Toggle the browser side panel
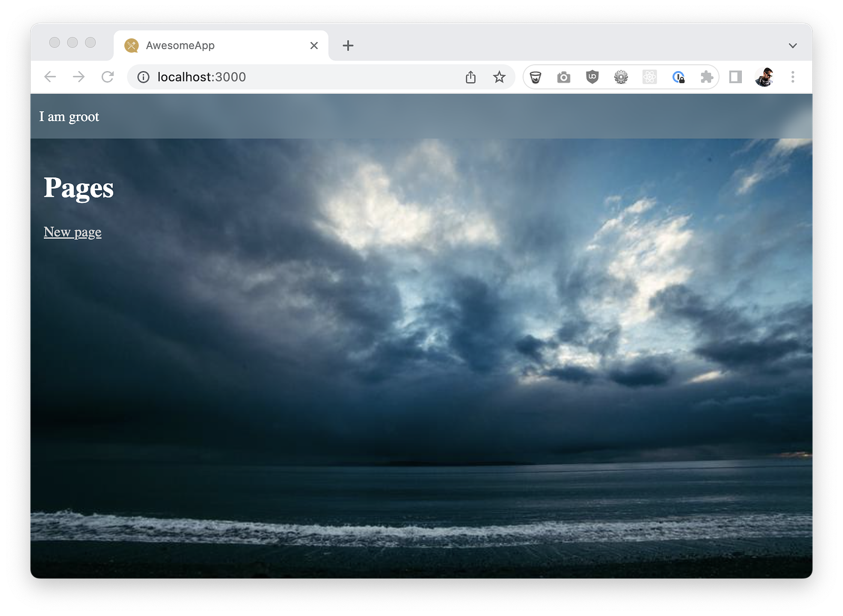843x616 pixels. (x=734, y=77)
